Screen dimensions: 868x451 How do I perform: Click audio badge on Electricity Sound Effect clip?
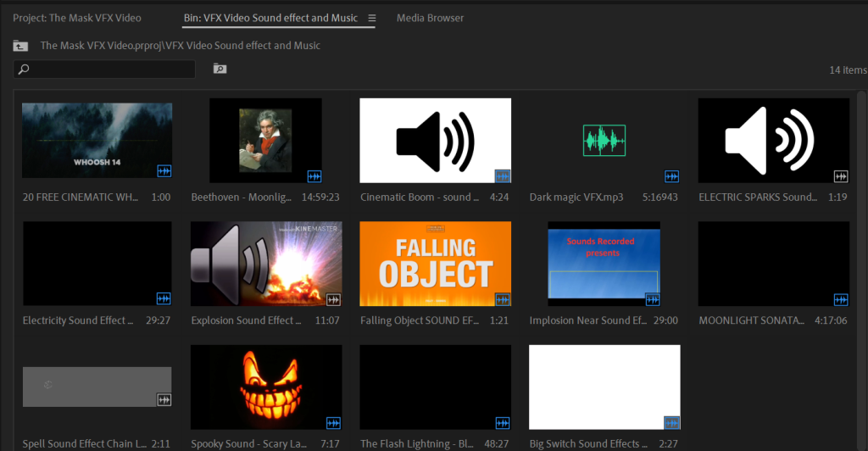coord(164,299)
